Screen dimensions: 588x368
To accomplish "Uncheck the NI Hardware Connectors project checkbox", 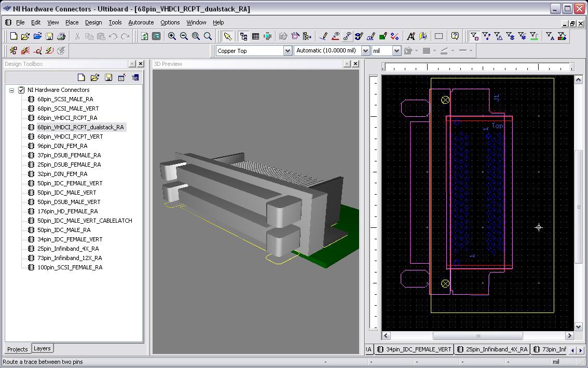I will (x=21, y=89).
